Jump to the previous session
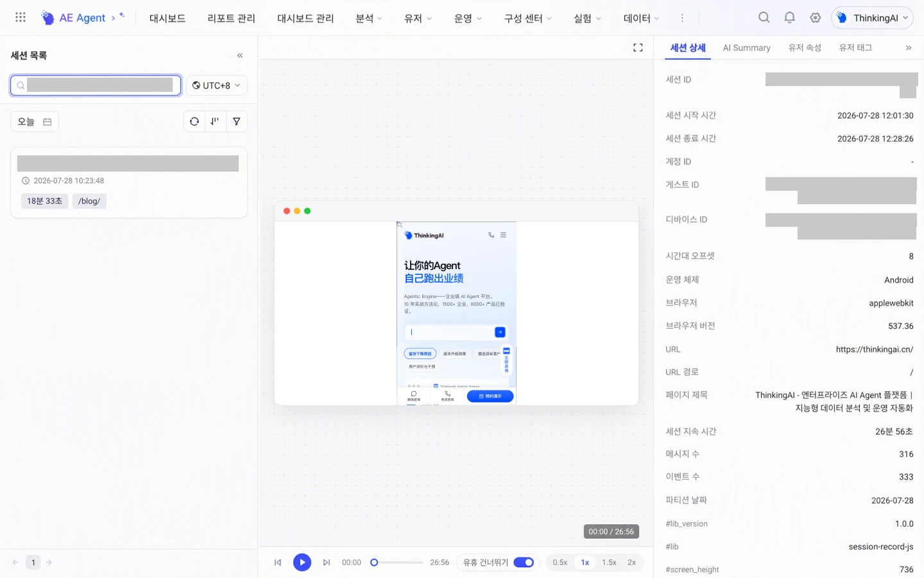Viewport: 924px width, 578px height. (278, 563)
